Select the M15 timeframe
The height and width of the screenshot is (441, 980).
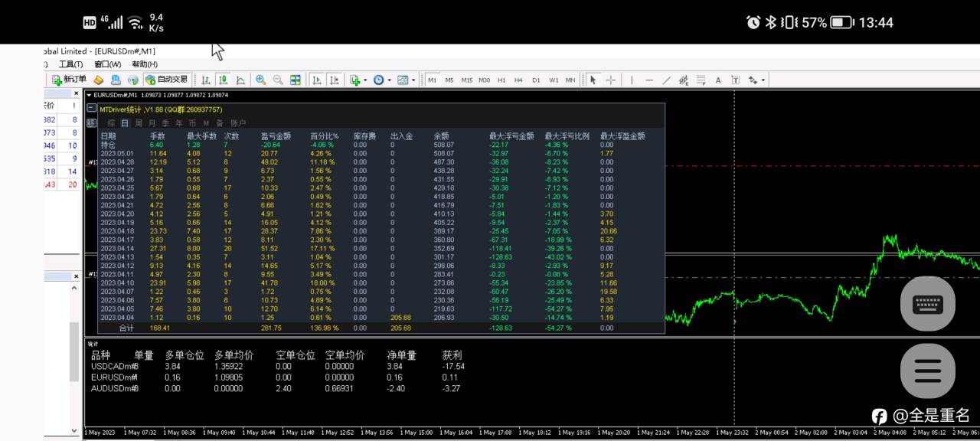click(466, 80)
